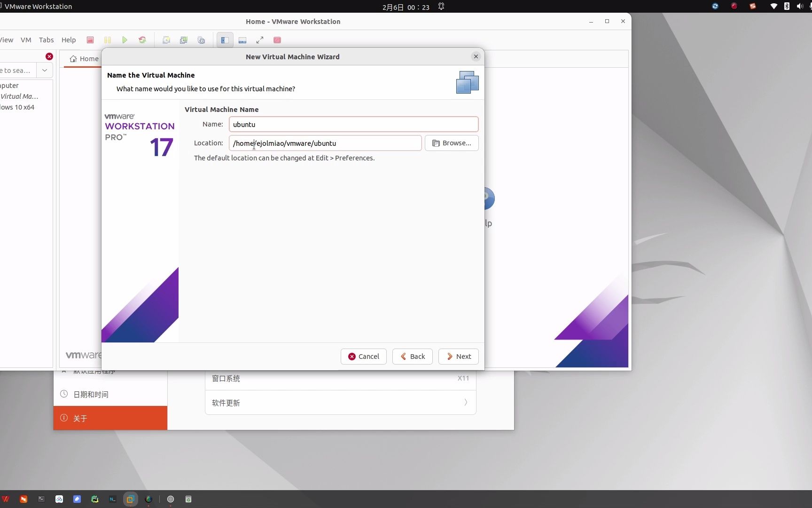
Task: Reset the virtual machine
Action: 142,40
